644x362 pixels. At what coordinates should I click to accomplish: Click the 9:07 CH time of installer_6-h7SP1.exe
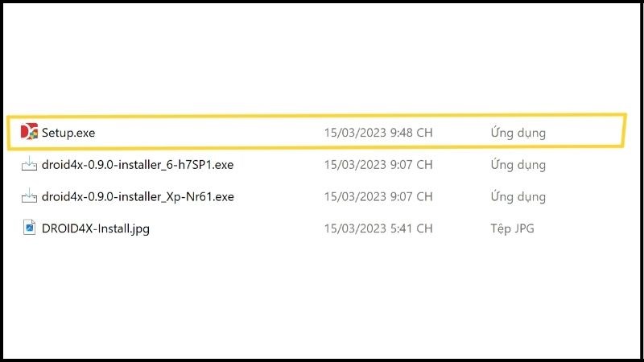tap(411, 165)
